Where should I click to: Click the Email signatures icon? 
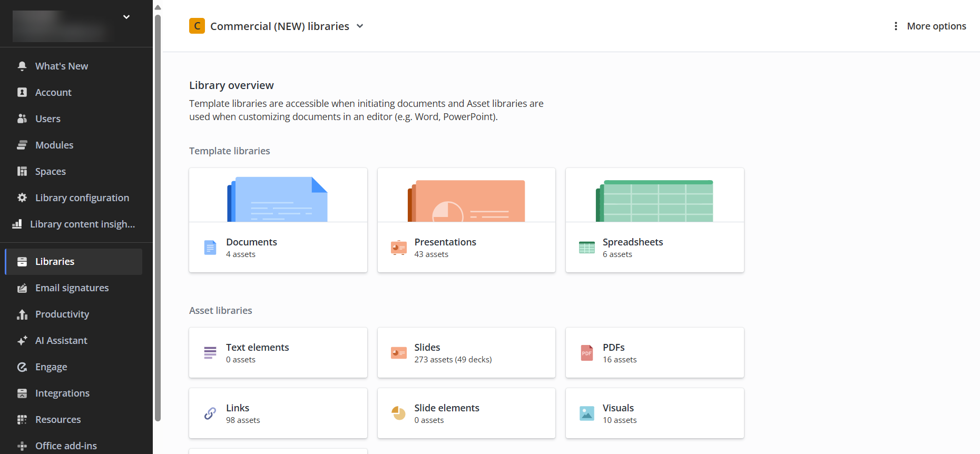coord(22,288)
